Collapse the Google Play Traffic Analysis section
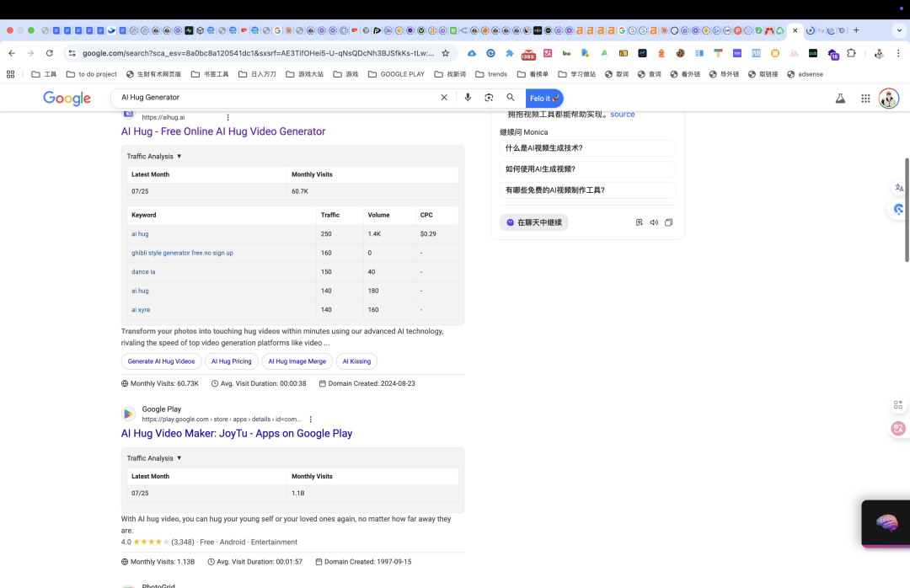 coord(154,458)
